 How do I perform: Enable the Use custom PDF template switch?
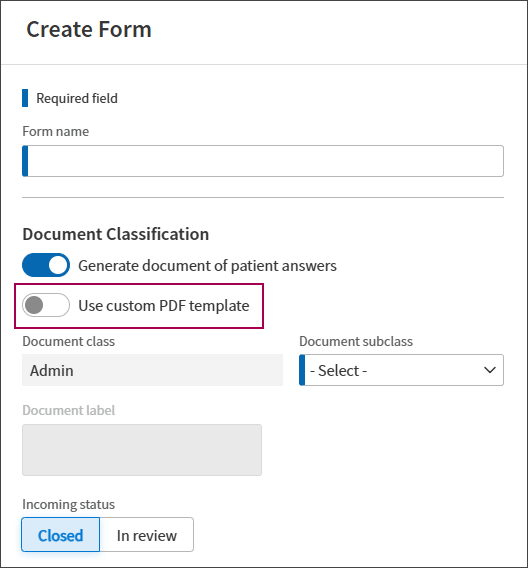[46, 305]
